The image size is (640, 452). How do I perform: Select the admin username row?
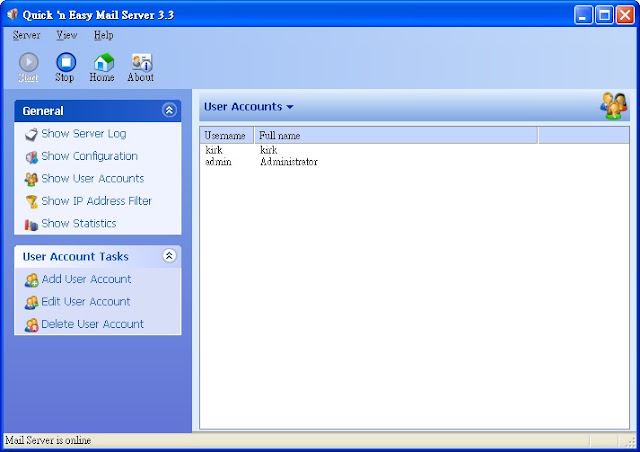[x=218, y=162]
